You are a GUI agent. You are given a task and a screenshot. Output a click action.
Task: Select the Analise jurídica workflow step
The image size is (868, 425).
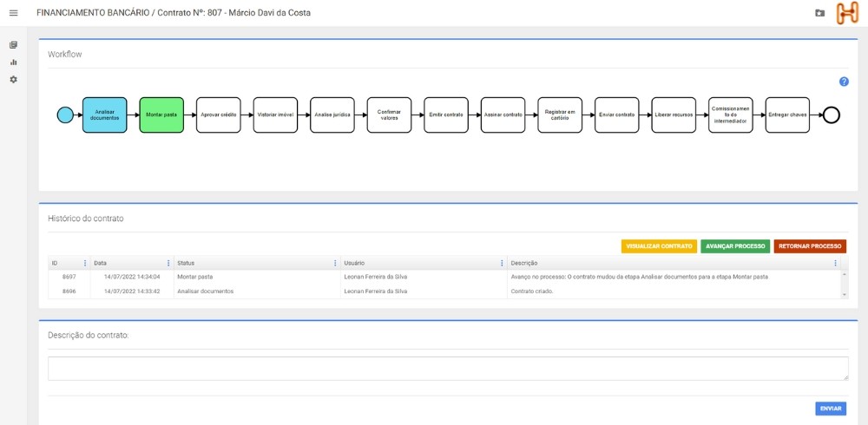[332, 115]
